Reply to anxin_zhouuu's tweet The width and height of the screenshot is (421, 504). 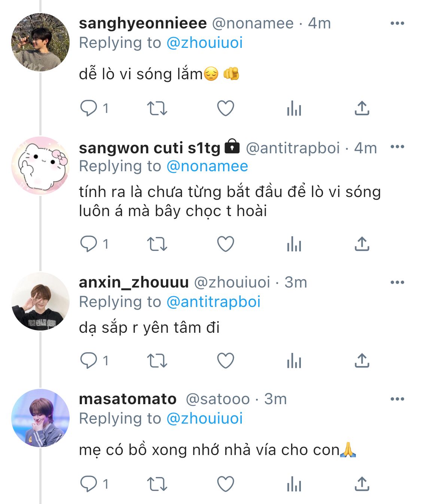click(89, 361)
